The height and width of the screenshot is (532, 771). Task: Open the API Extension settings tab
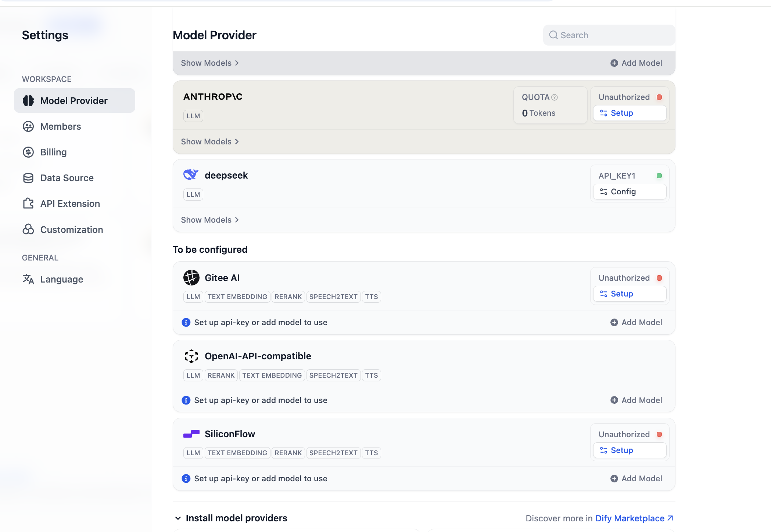tap(70, 204)
